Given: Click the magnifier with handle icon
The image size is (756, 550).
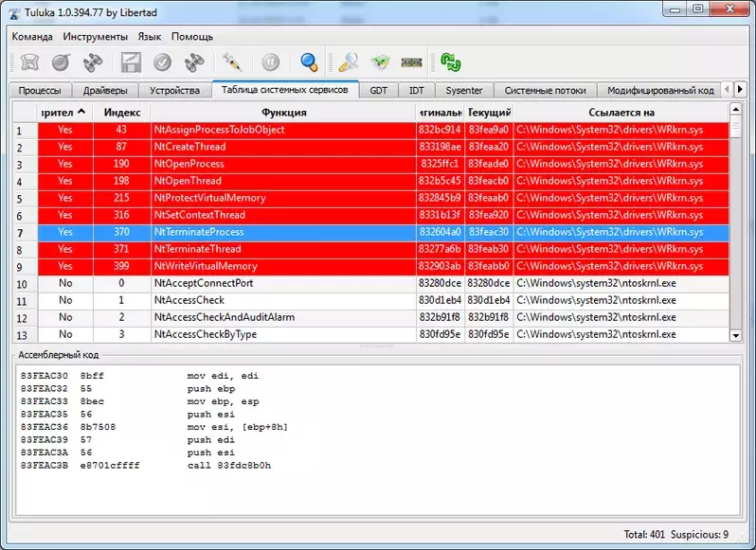Looking at the screenshot, I should coord(348,62).
